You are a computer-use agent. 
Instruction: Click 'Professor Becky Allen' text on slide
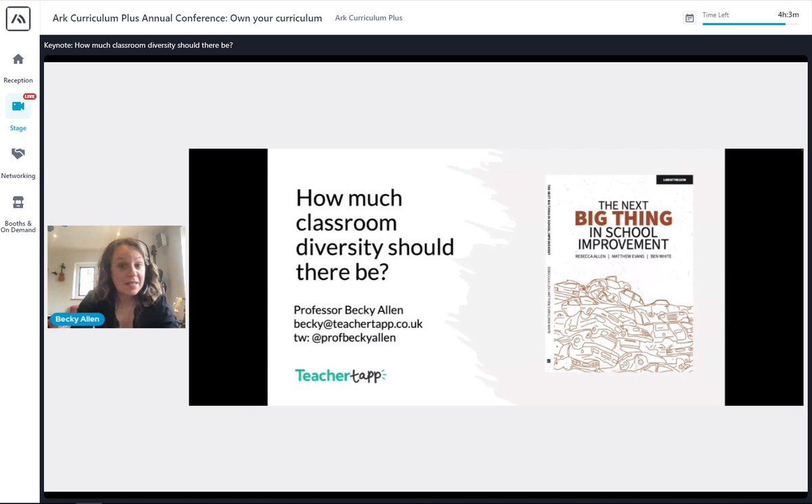point(348,310)
